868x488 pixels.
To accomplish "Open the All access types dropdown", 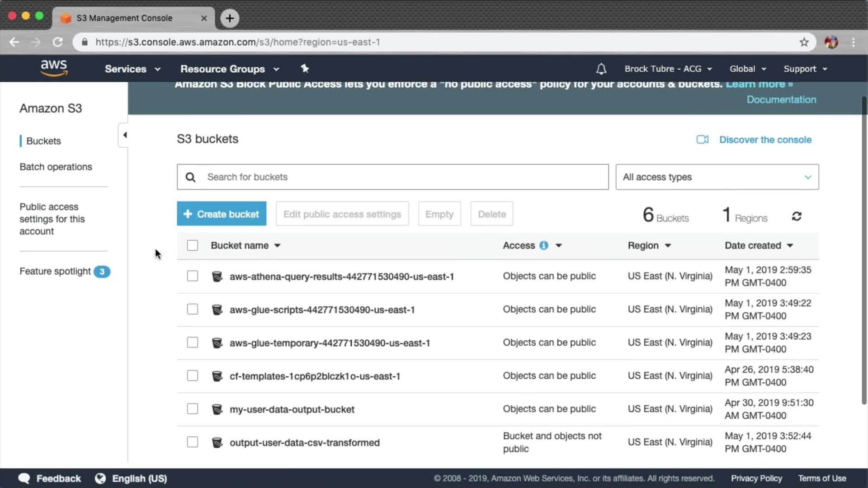I will tap(717, 177).
